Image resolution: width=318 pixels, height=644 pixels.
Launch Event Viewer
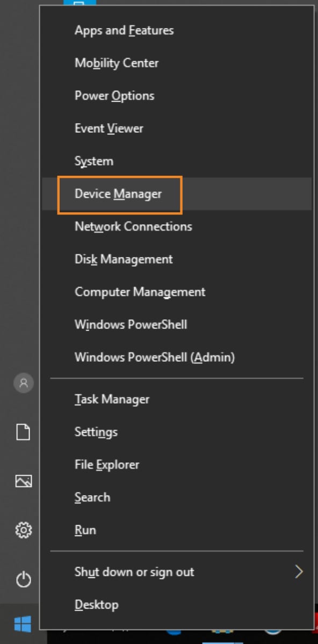(x=176, y=128)
